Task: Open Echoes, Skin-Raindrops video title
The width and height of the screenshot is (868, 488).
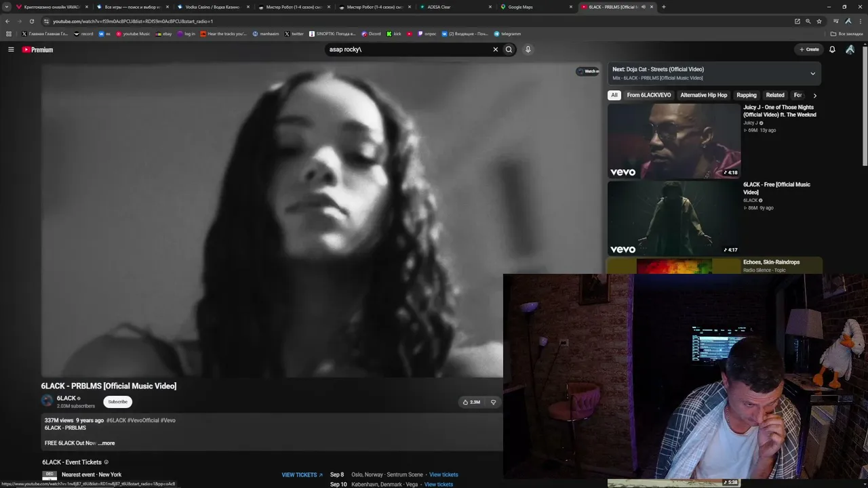Action: pyautogui.click(x=771, y=262)
